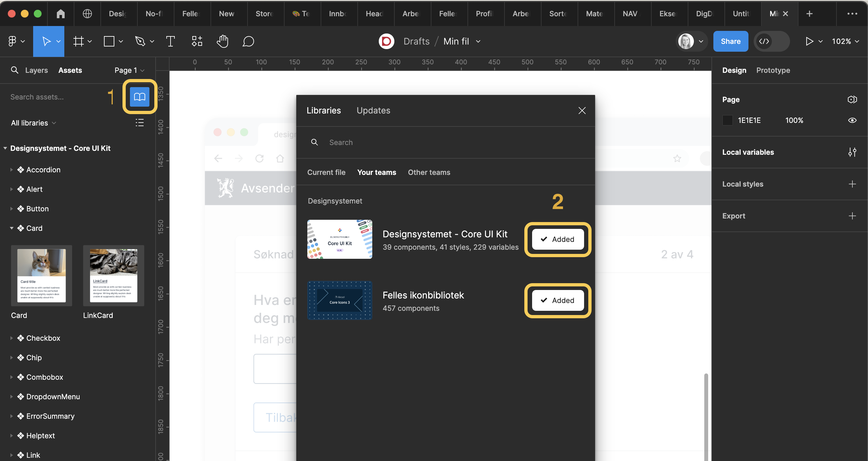This screenshot has width=868, height=461.
Task: Click the 1E1E1E hex color value
Action: 749,120
